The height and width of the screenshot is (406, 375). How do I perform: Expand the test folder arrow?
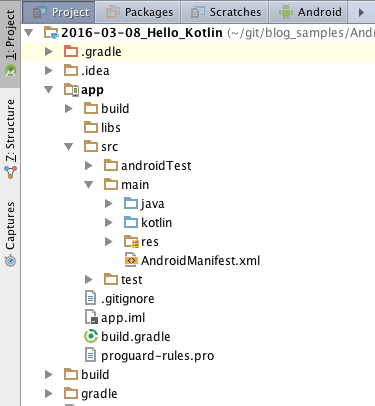[89, 280]
